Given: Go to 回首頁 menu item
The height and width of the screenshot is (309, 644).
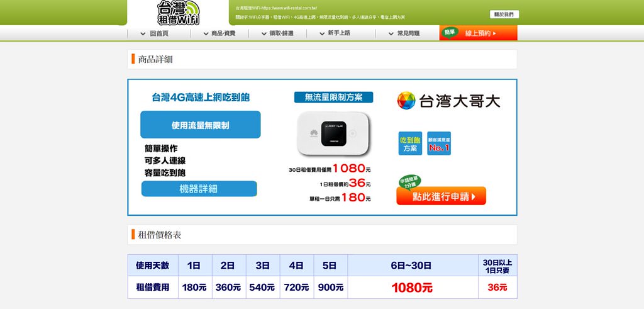Looking at the screenshot, I should coord(159,34).
